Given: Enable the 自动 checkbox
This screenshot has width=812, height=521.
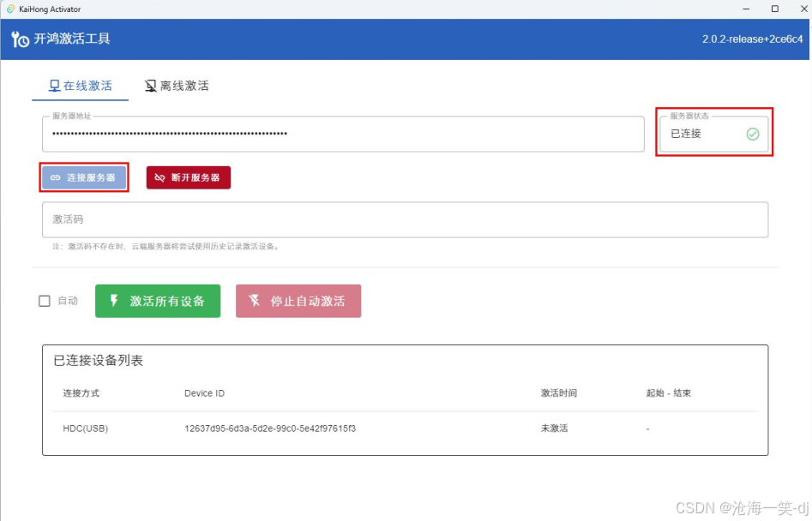Looking at the screenshot, I should [45, 301].
